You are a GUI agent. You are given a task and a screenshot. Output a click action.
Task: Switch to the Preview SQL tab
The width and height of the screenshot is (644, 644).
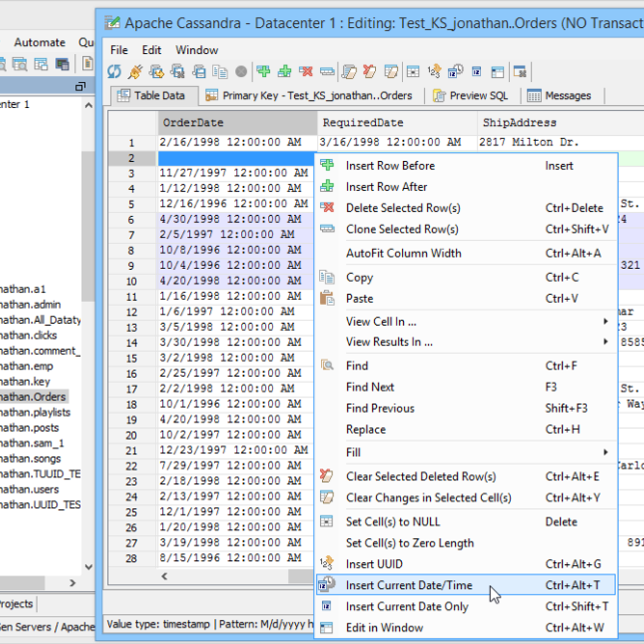[478, 95]
